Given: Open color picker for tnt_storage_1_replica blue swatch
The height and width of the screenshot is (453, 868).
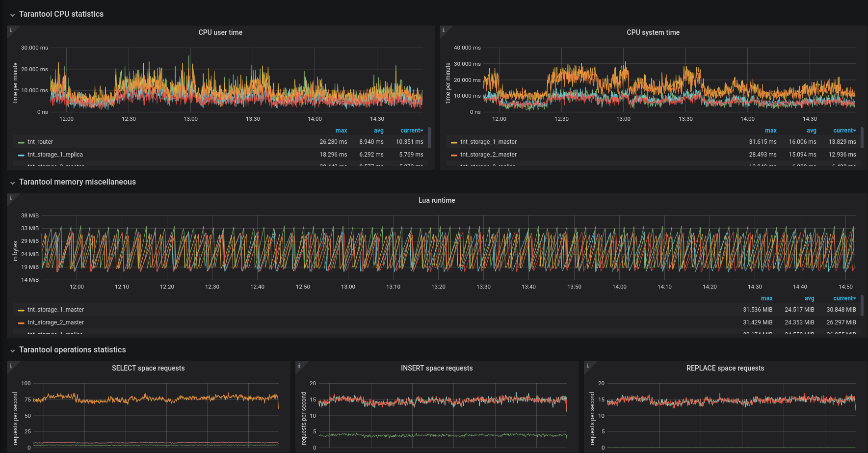Looking at the screenshot, I should coord(21,155).
